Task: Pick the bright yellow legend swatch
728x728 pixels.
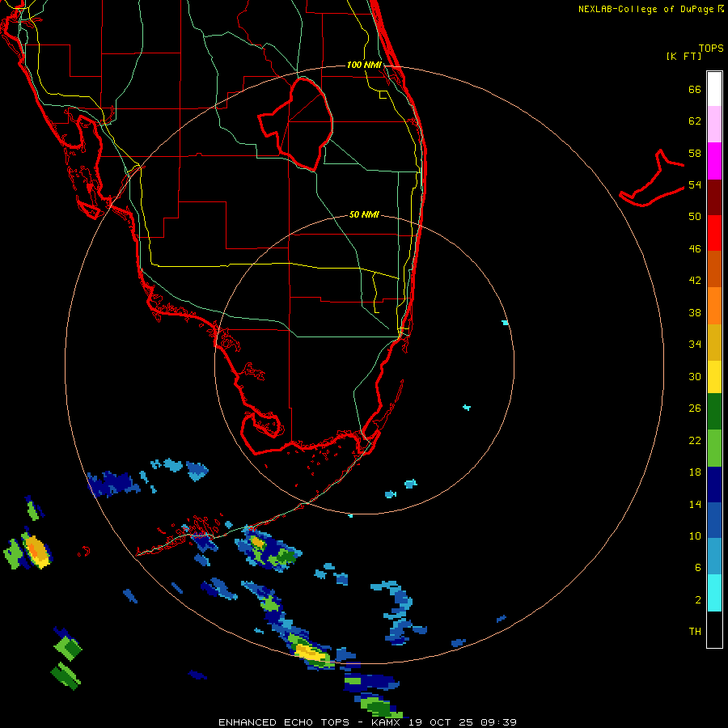Action: (714, 377)
